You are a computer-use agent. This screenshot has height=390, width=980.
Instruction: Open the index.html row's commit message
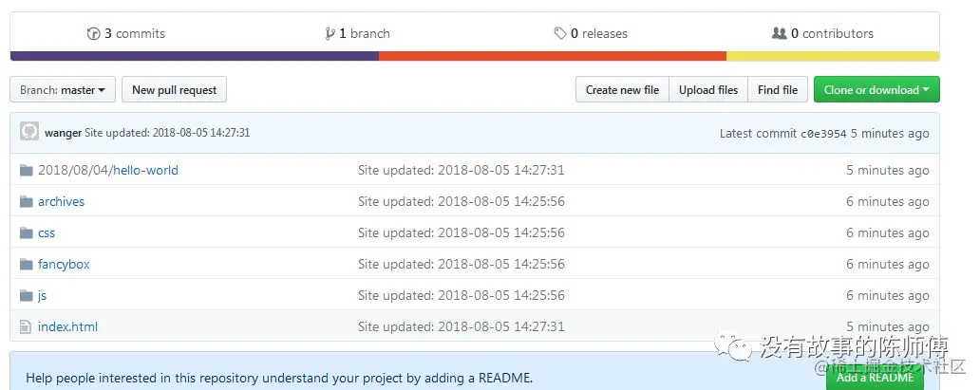(x=462, y=326)
